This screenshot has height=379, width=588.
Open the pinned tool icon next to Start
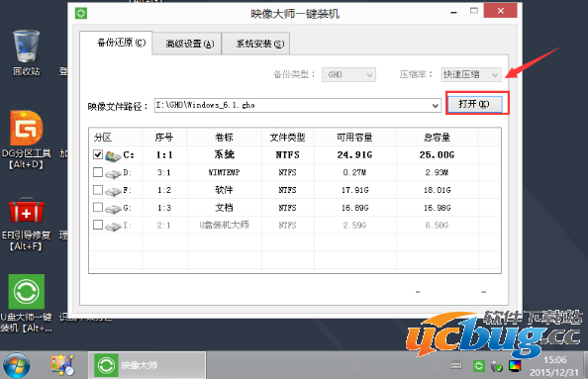click(x=62, y=365)
